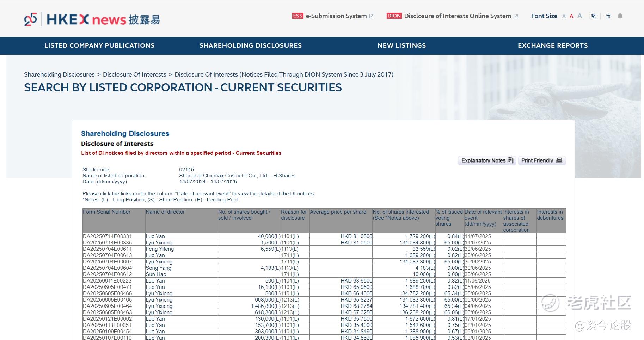Viewport: 644px width, 340px height.
Task: Open Listed Company Publications menu
Action: coord(99,45)
